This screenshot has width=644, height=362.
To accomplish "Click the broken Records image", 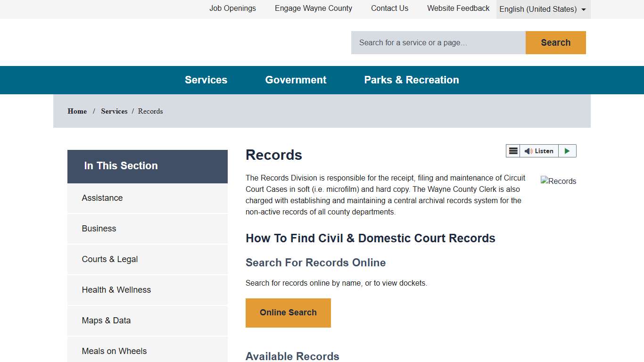I will [558, 181].
